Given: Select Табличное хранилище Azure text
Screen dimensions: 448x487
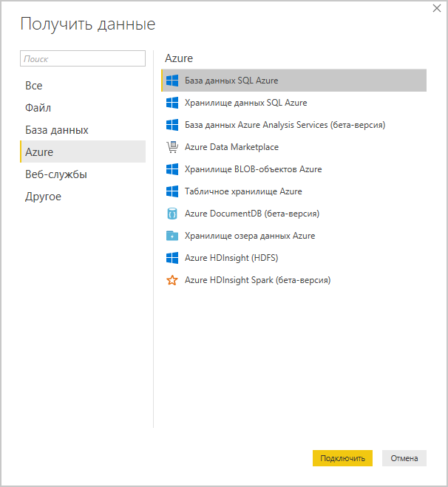Looking at the screenshot, I should point(243,191).
